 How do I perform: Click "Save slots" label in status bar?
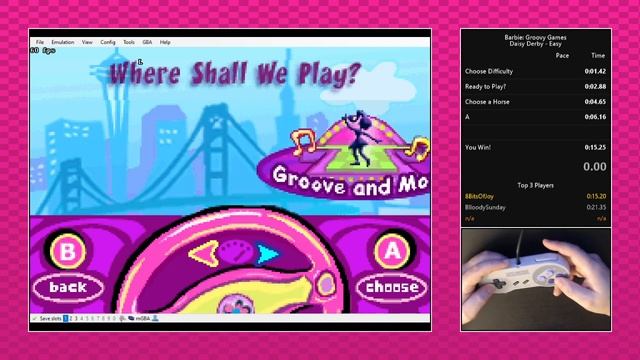point(50,318)
